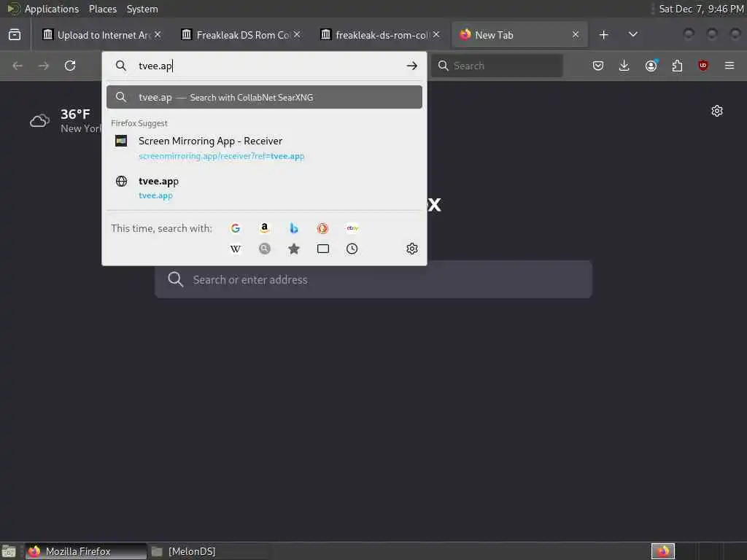Click show desktop icon in taskbar
747x560 pixels.
[9, 552]
